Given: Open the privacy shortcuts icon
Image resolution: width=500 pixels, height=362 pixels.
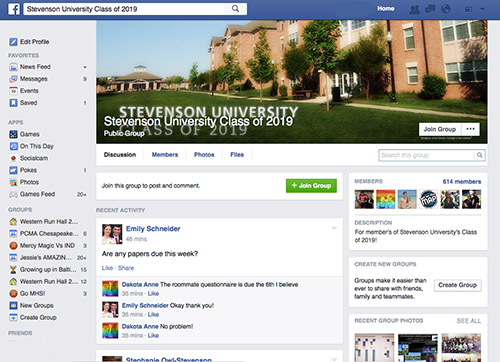Looking at the screenshot, I should (x=469, y=9).
